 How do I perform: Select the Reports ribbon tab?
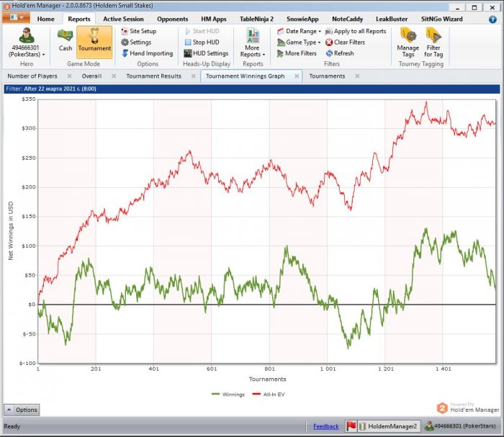(79, 19)
